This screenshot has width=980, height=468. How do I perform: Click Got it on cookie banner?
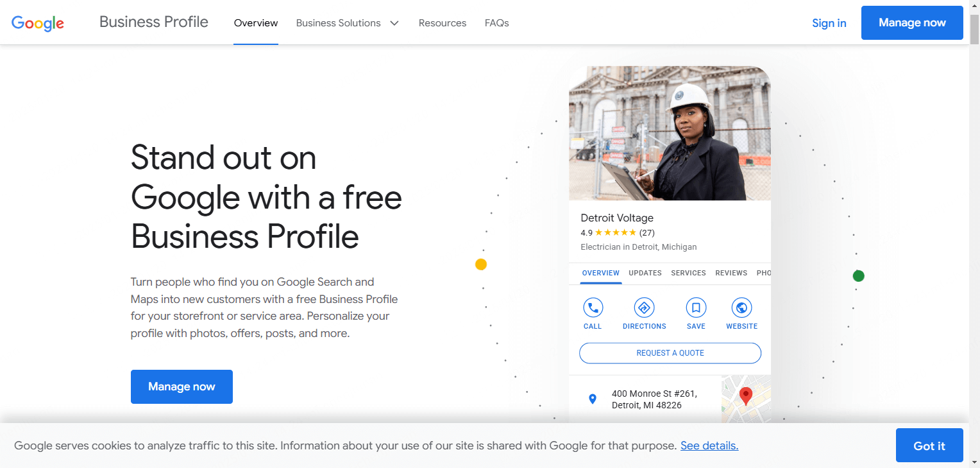point(929,446)
